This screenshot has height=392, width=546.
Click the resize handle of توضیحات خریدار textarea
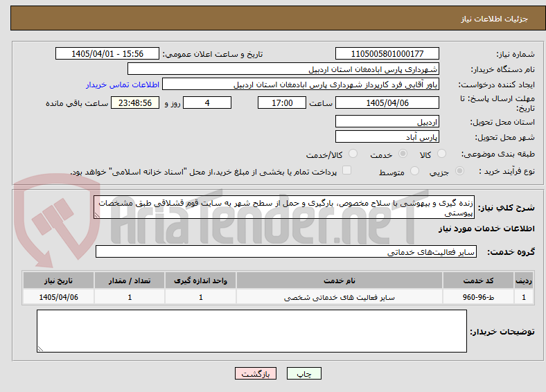(x=40, y=349)
